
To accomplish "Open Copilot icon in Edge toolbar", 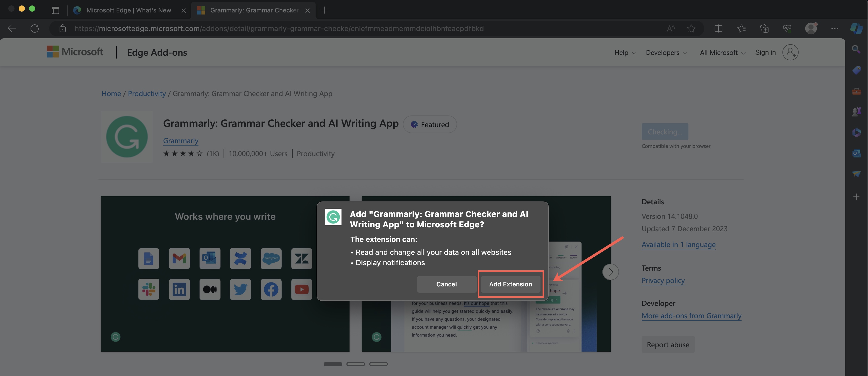I will 856,28.
